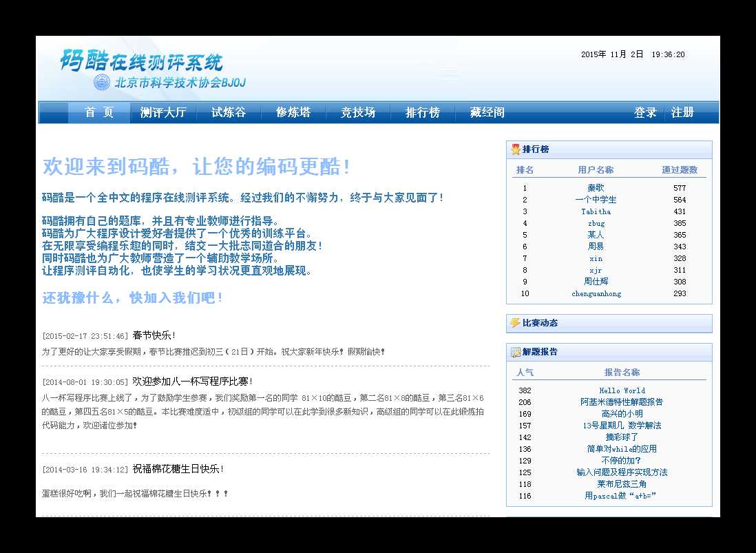The height and width of the screenshot is (553, 756).
Task: Open the 测评大厅 section
Action: (162, 112)
